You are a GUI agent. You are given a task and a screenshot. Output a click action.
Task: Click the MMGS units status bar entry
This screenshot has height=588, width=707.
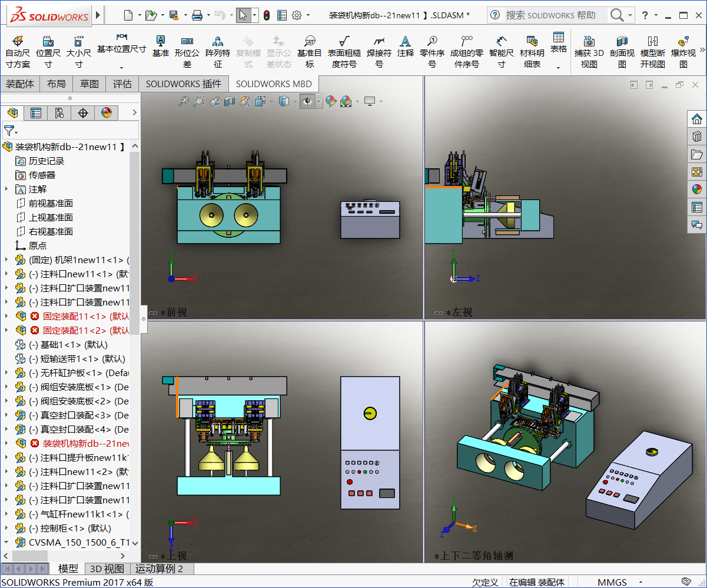(612, 582)
